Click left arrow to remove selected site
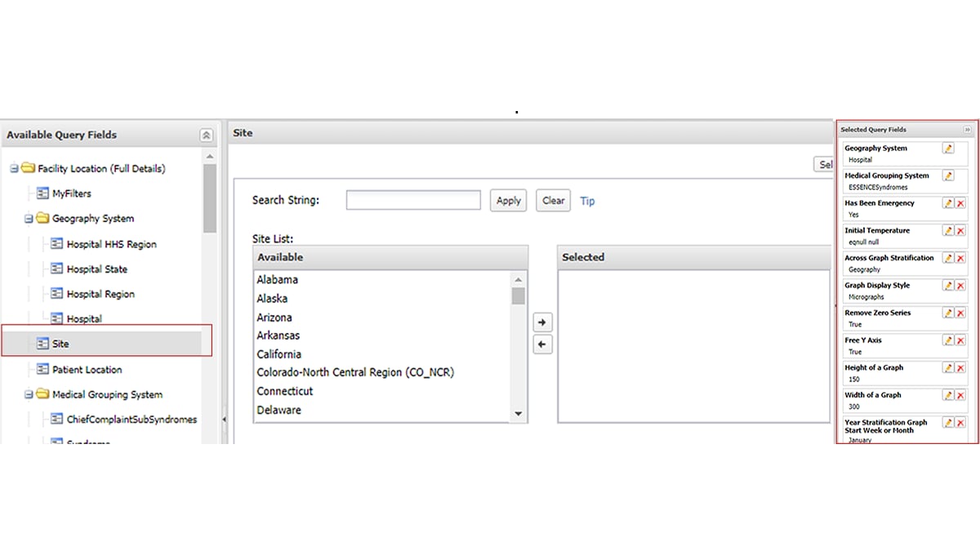Image resolution: width=980 pixels, height=551 pixels. coord(541,344)
